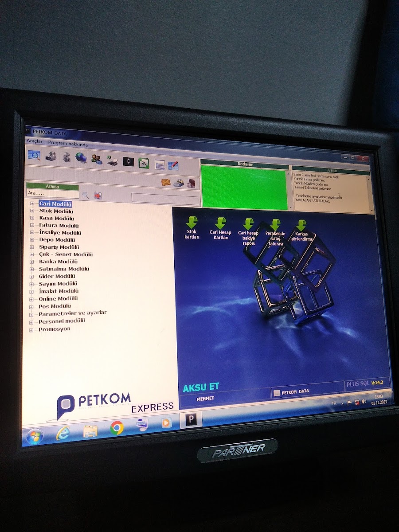This screenshot has width=399, height=532.
Task: Expand the İrsaliye Modülü tree node
Action: coord(32,233)
